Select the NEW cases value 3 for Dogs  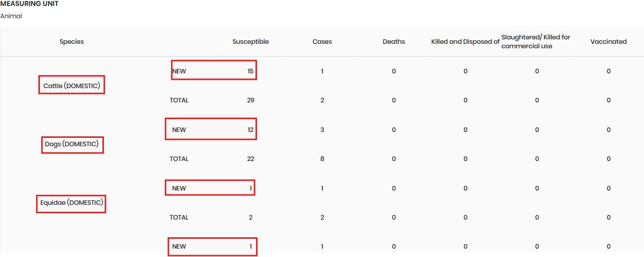(322, 130)
